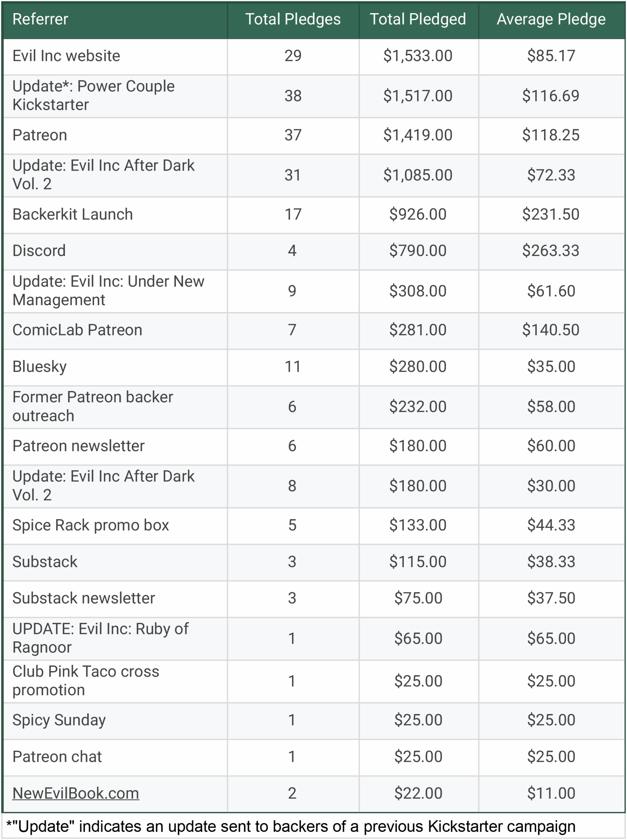Screen dimensions: 627x840
Task: Click the Patreon chat referrer cell
Action: coord(57,757)
